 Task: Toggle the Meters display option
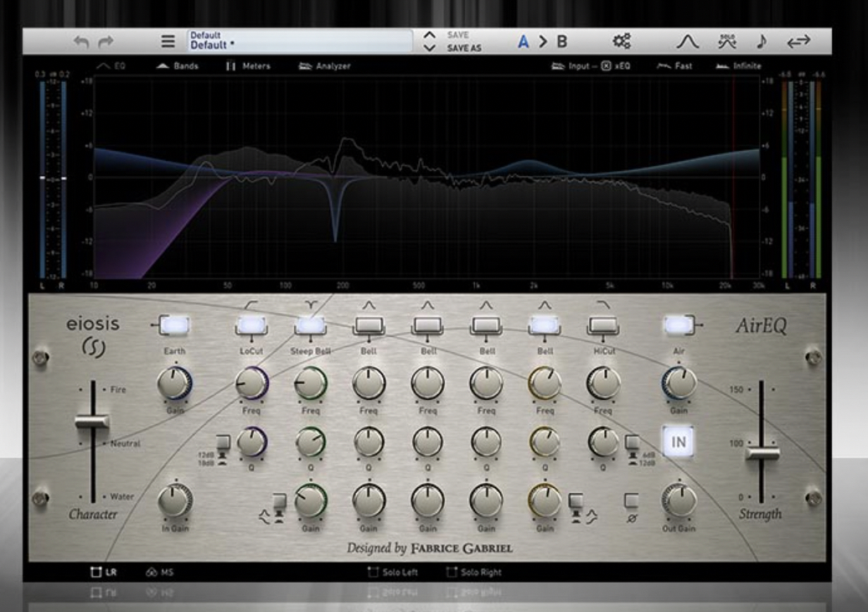point(248,66)
